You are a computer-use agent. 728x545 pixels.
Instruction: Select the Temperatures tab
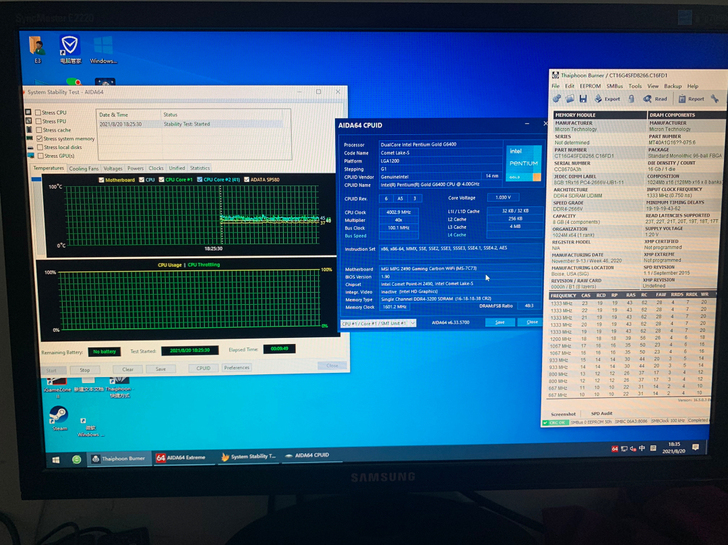[49, 168]
